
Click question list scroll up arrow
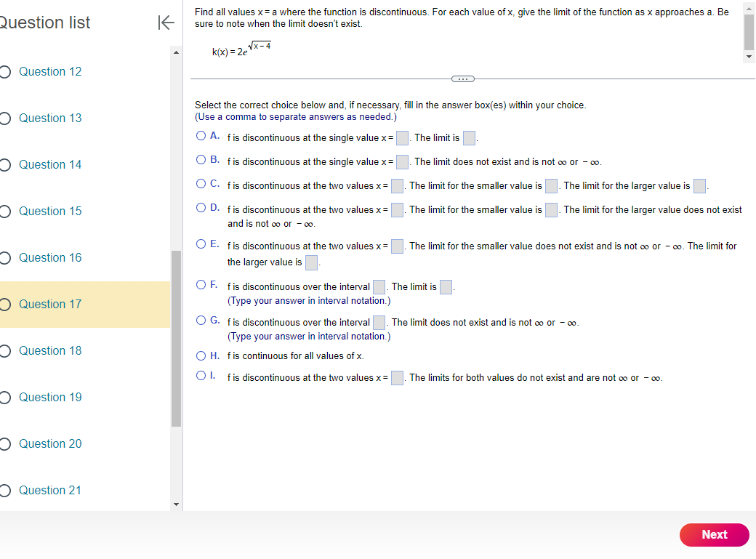coord(176,52)
